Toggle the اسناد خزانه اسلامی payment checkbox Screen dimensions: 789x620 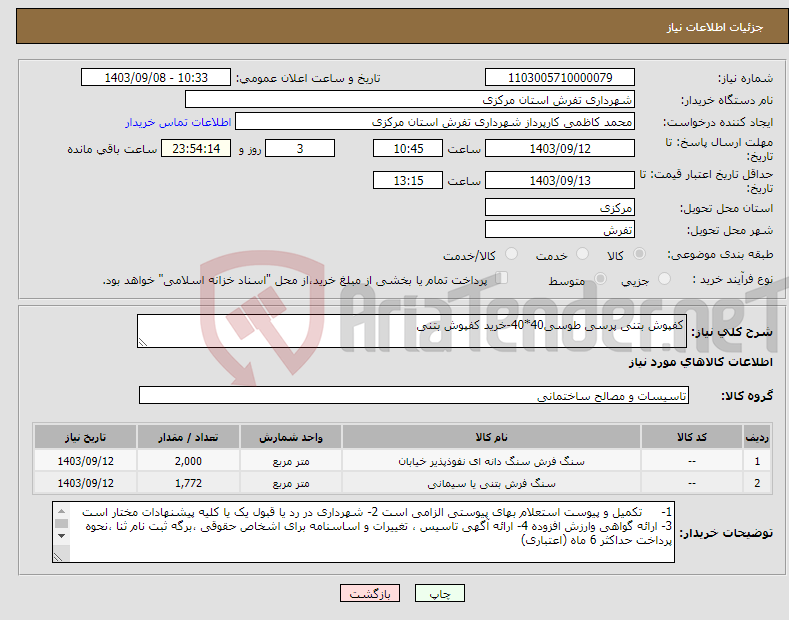point(502,278)
